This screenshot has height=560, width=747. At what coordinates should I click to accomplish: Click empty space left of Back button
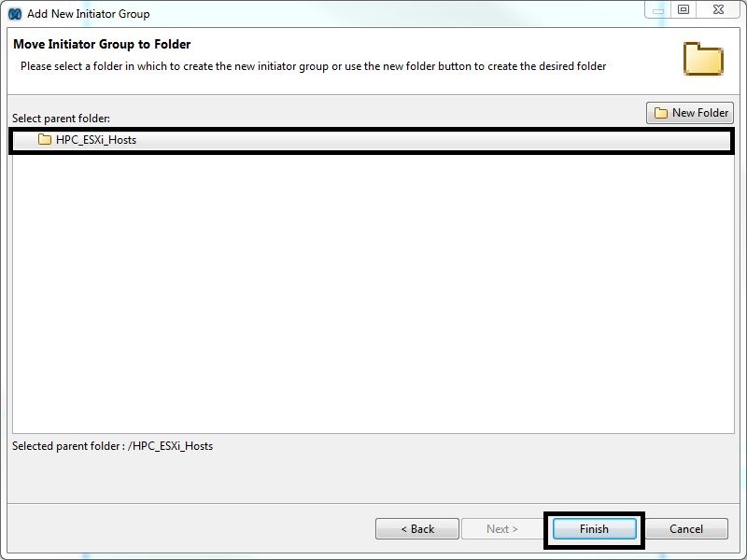click(187, 528)
